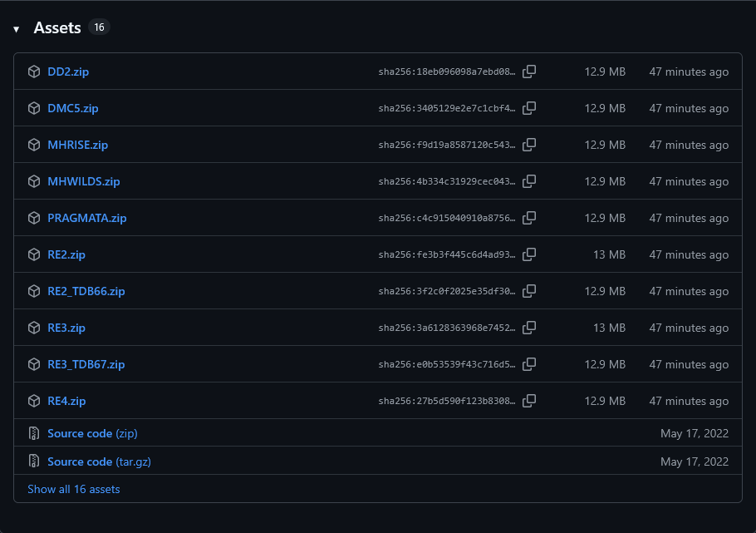Click the package icon beside RE2.zip

(x=34, y=254)
